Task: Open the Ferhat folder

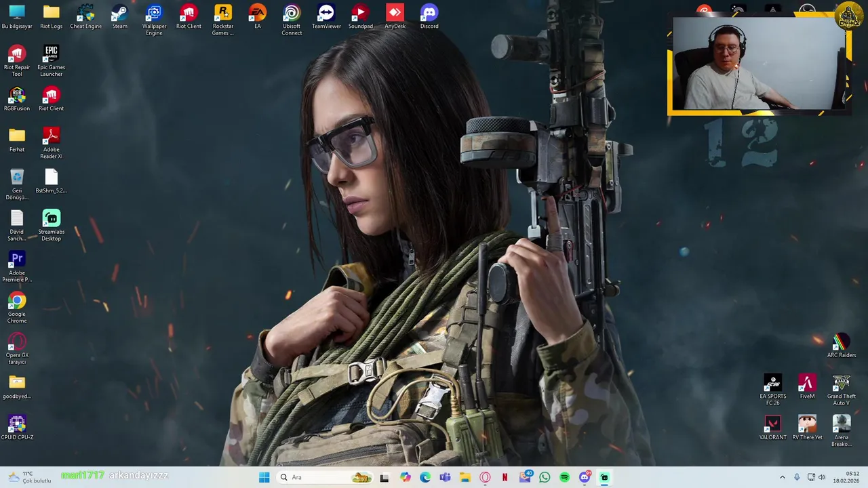Action: (x=17, y=140)
